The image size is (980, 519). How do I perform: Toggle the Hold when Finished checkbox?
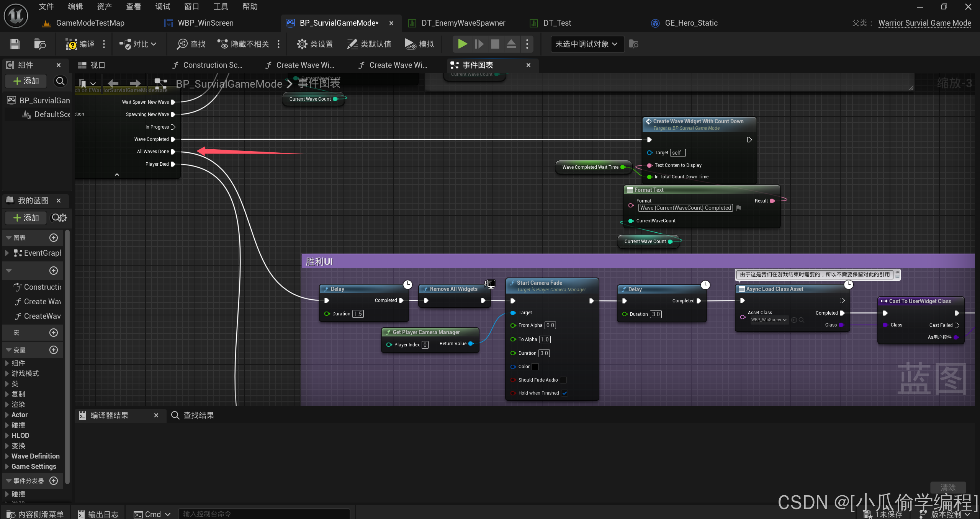[564, 393]
